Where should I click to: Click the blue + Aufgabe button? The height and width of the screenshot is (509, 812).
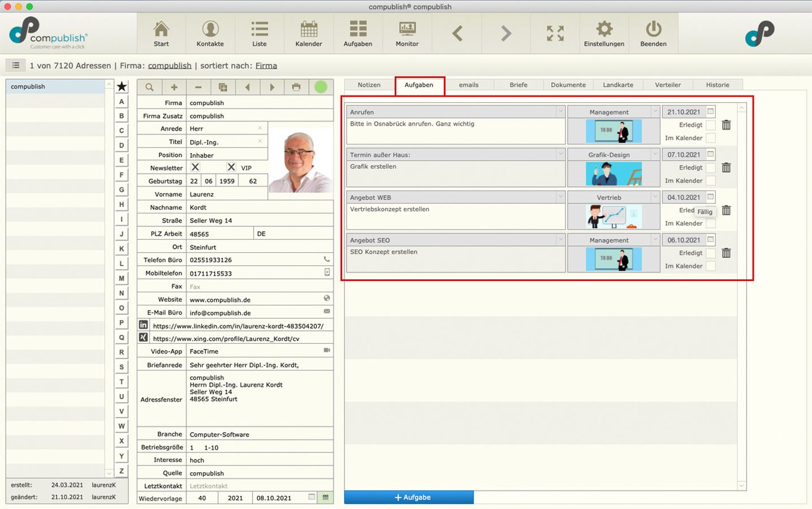(x=409, y=497)
